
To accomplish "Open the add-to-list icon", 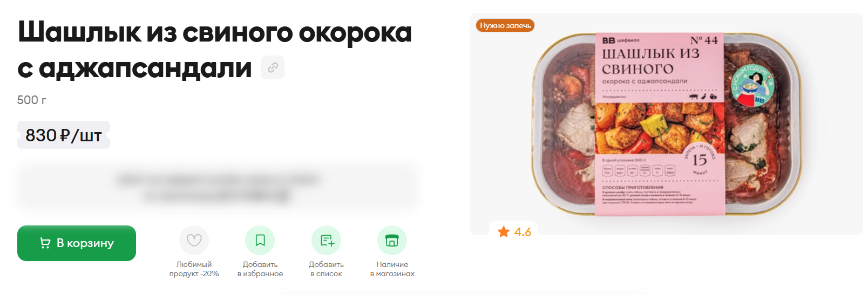I will pos(327,240).
